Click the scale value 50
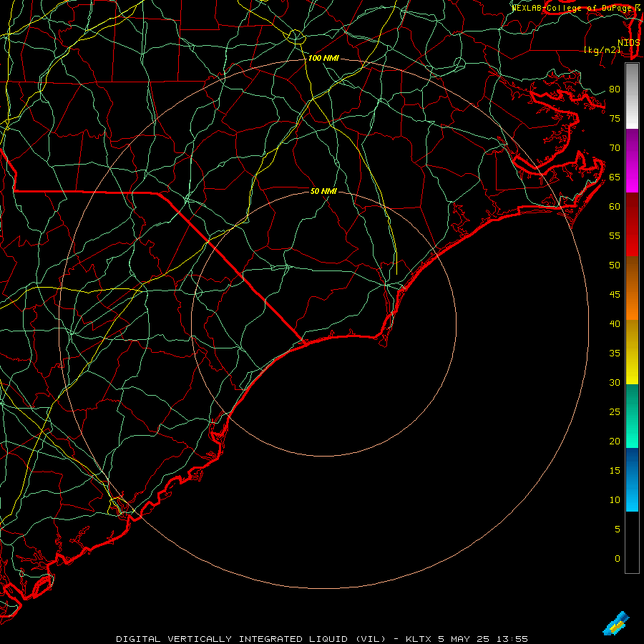 pos(615,265)
